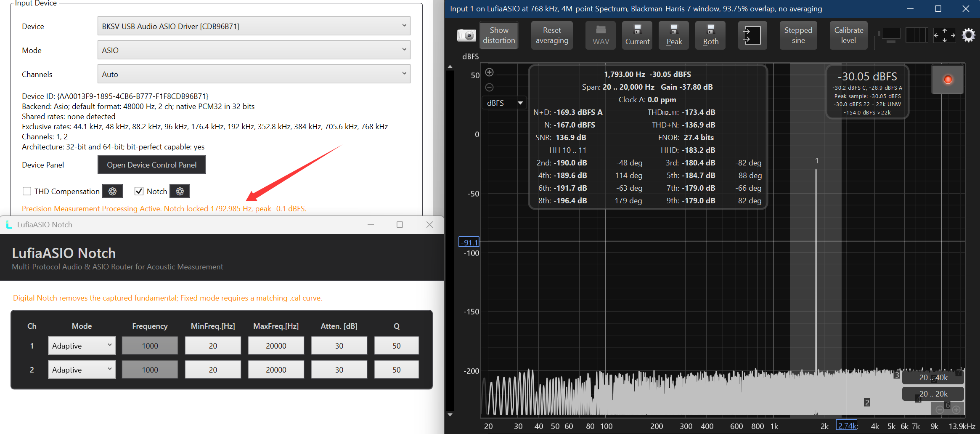Edit channel 2 Atten. dB field
Screen dimensions: 980x434
point(339,370)
